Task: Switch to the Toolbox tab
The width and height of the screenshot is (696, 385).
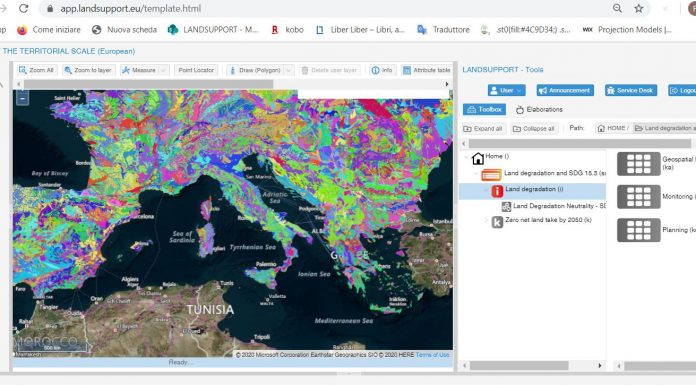Action: click(x=484, y=109)
